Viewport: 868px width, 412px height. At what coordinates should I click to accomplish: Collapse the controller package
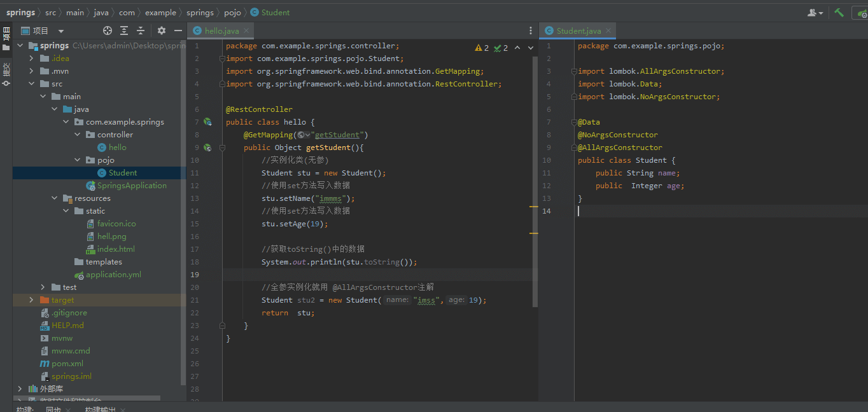[x=77, y=135]
